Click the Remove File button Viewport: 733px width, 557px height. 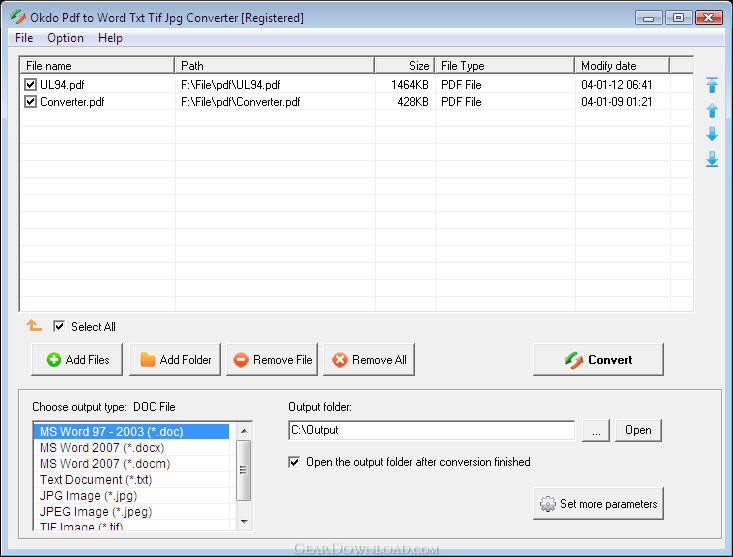pyautogui.click(x=272, y=359)
